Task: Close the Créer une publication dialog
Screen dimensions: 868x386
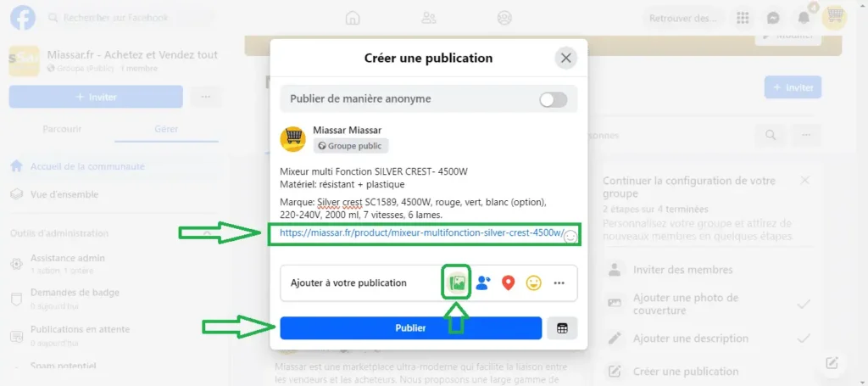Action: [x=565, y=59]
